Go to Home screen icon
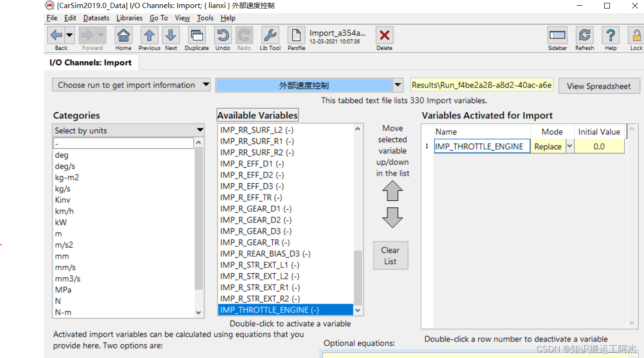This screenshot has width=644, height=358. (123, 35)
